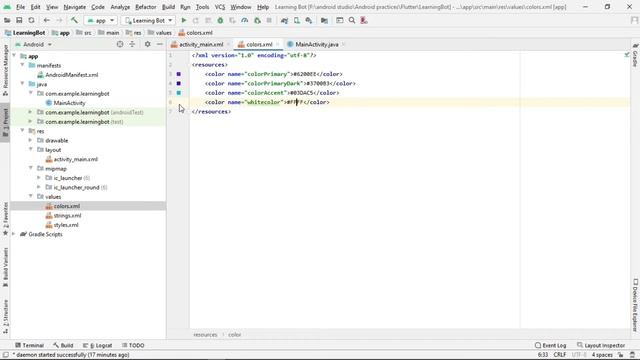Click the Attach debugger to process icon
640x360 pixels.
tap(257, 20)
